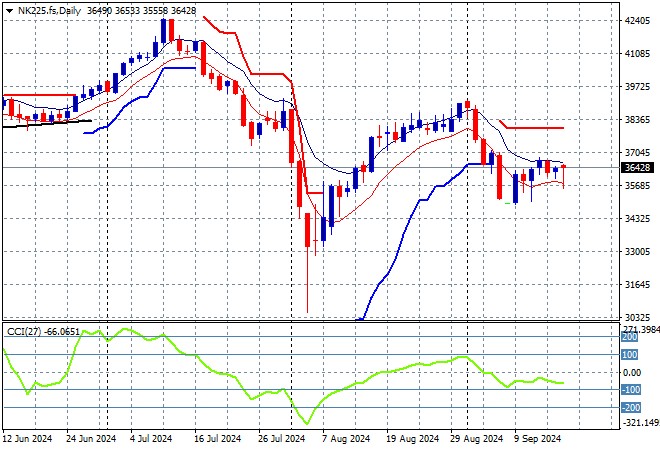Click the 4 Jul 2024 date label

click(x=151, y=439)
